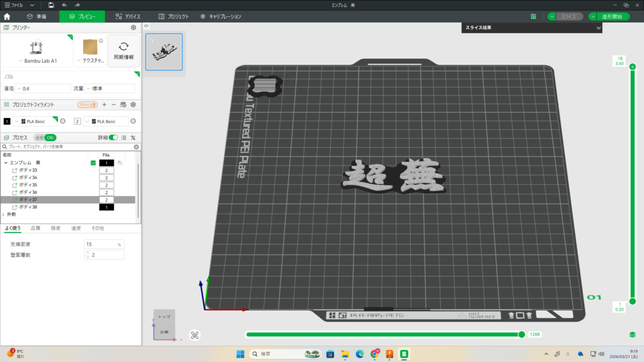Click the add filament plus icon
This screenshot has width=644, height=362.
(x=104, y=104)
